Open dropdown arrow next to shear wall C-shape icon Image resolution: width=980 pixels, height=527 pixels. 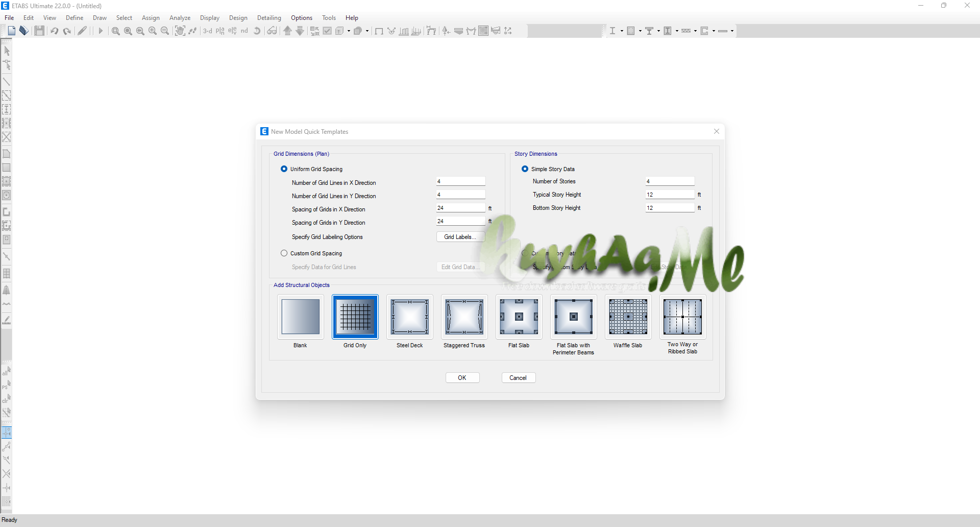coord(714,31)
